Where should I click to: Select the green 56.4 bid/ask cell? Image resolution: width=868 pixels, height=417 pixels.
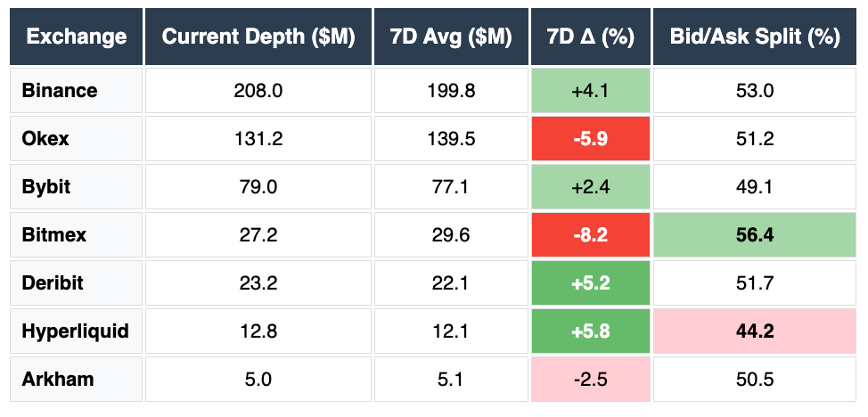coord(755,235)
